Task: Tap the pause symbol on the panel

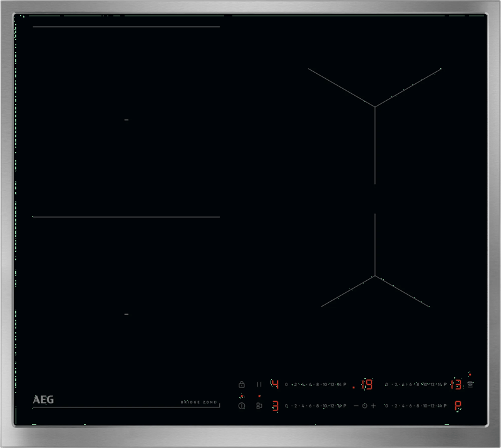Action: [x=259, y=384]
